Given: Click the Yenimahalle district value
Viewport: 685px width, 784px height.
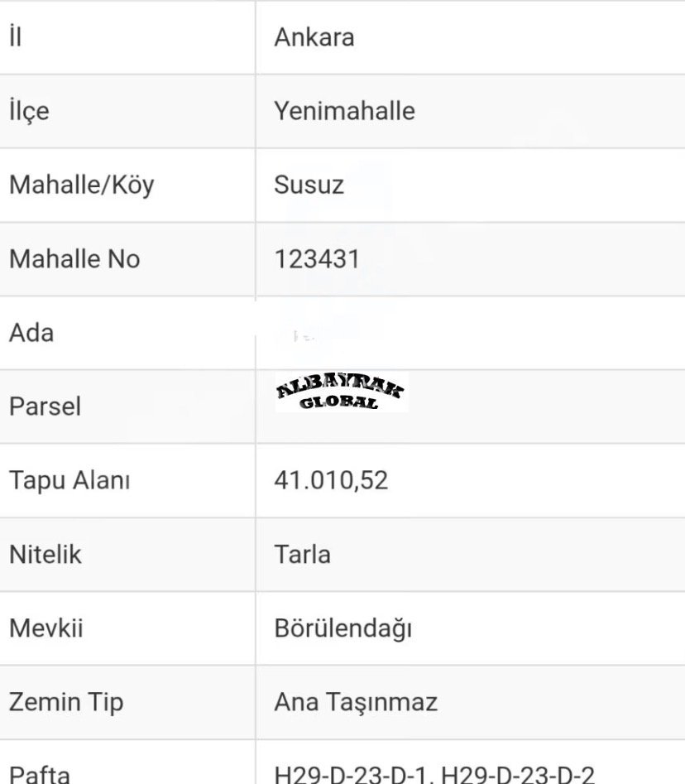Looking at the screenshot, I should point(344,111).
